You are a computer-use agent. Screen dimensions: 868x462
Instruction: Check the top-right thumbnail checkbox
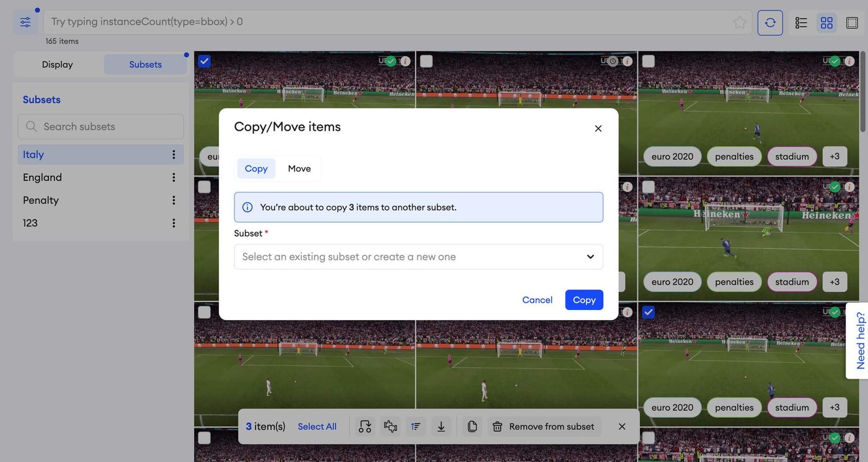coord(649,61)
